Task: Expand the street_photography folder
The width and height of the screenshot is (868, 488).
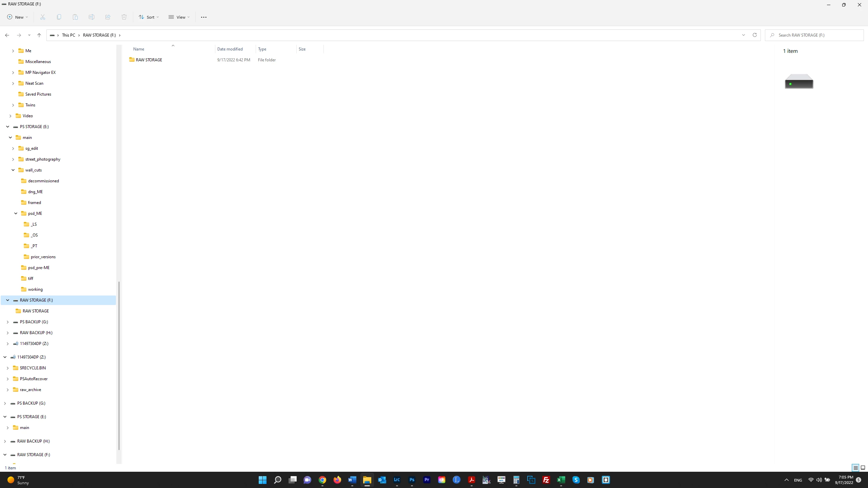Action: pos(13,159)
